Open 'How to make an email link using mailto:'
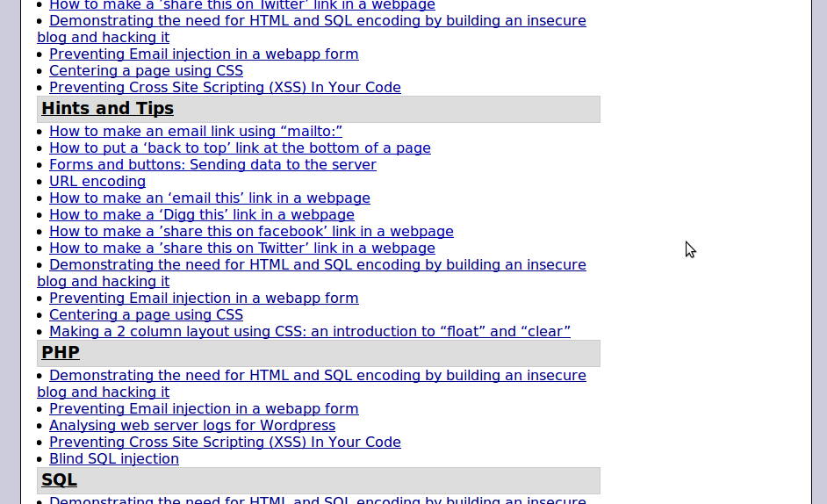 (x=196, y=131)
